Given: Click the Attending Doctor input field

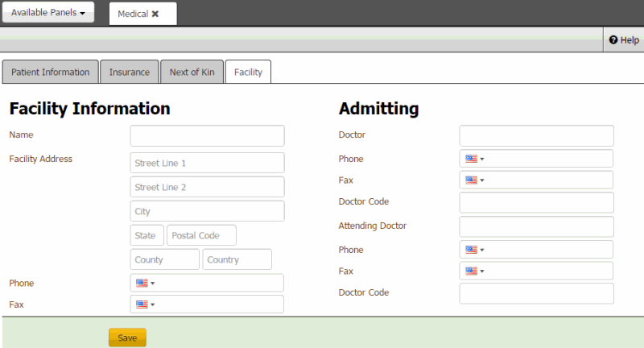Looking at the screenshot, I should point(536,226).
